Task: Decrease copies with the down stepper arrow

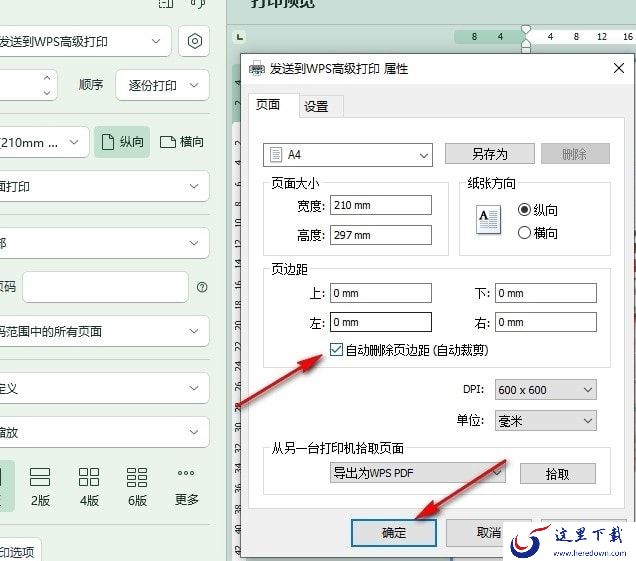Action: [x=47, y=92]
